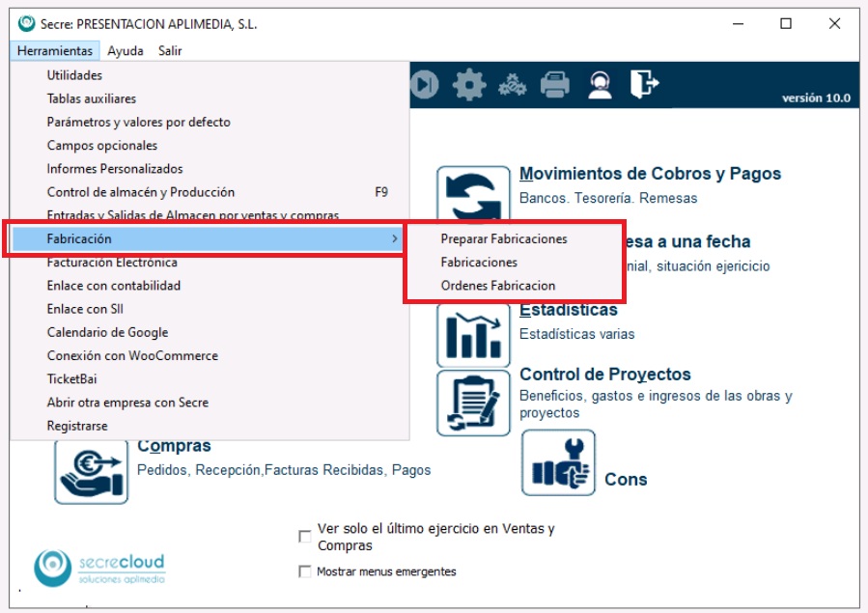Click the secrecloud logo
This screenshot has height=613, width=868.
(x=99, y=567)
